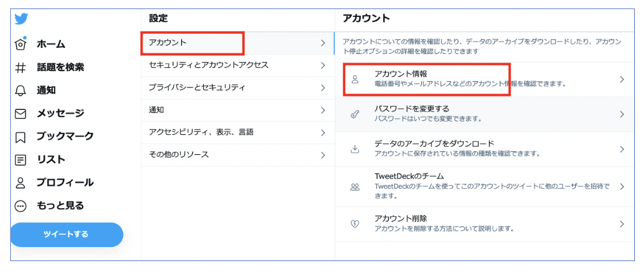The height and width of the screenshot is (272, 644).
Task: Click the chevron on その他のリソース row
Action: click(x=323, y=155)
